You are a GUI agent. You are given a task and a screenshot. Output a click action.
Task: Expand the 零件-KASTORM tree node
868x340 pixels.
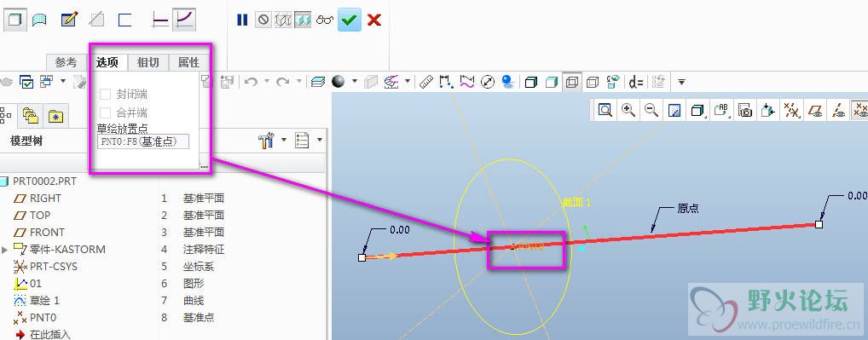click(x=5, y=250)
